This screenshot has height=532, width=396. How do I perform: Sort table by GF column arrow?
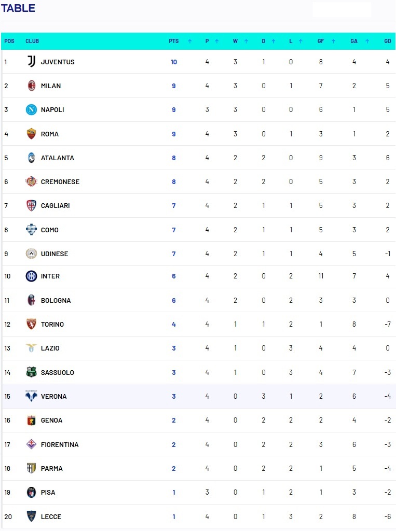pos(333,41)
